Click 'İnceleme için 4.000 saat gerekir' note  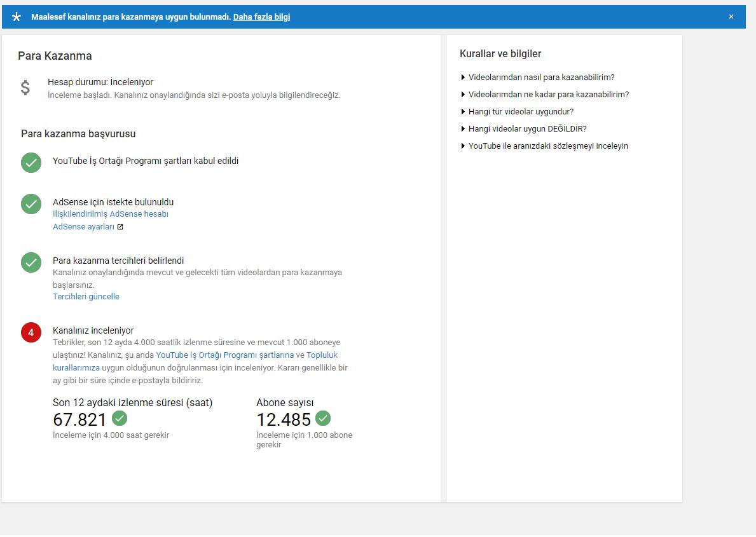111,435
